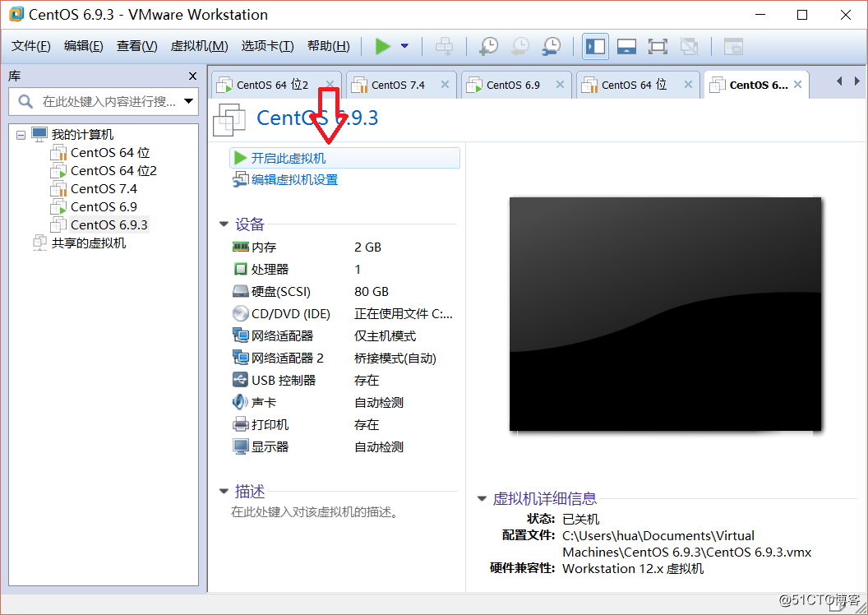
Task: Close the CentOS 7.4 tab
Action: pos(445,84)
